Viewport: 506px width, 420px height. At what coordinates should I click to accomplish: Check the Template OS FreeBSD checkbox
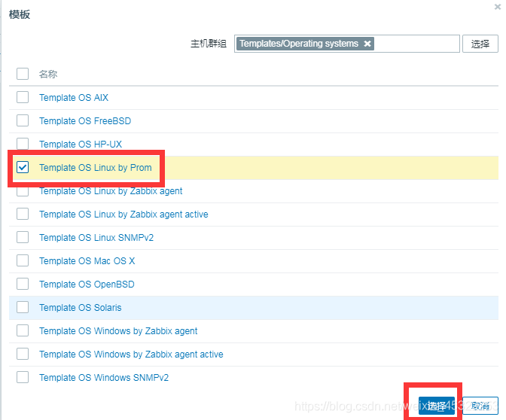[23, 120]
